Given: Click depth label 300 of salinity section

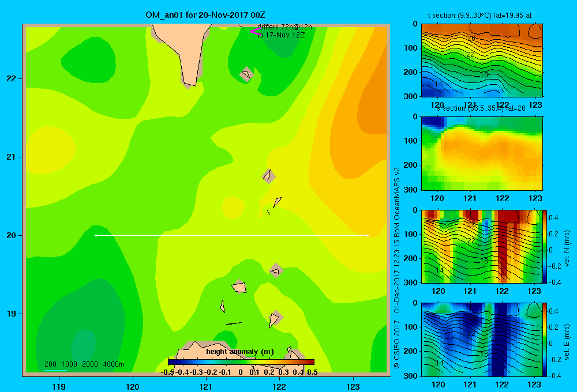Looking at the screenshot, I should click(x=411, y=190).
